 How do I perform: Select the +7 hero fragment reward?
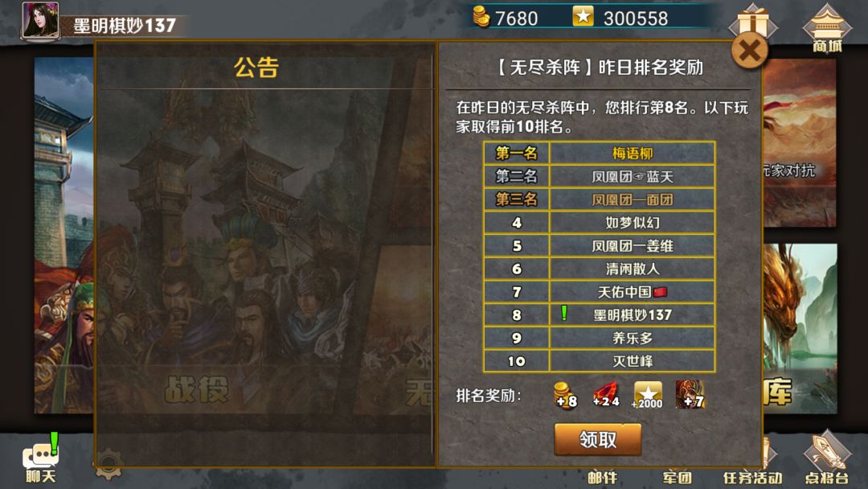pos(690,395)
